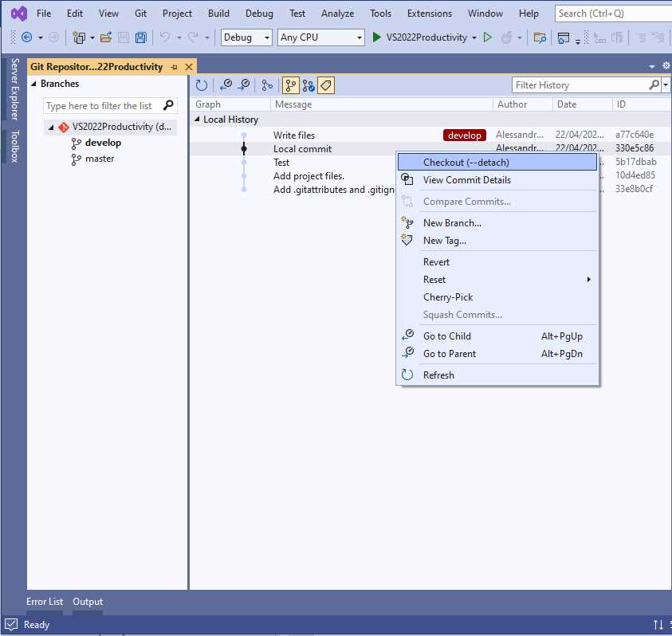Viewport: 672px width, 636px height.
Task: Click the Go to Parent toolbar icon
Action: pyautogui.click(x=244, y=84)
